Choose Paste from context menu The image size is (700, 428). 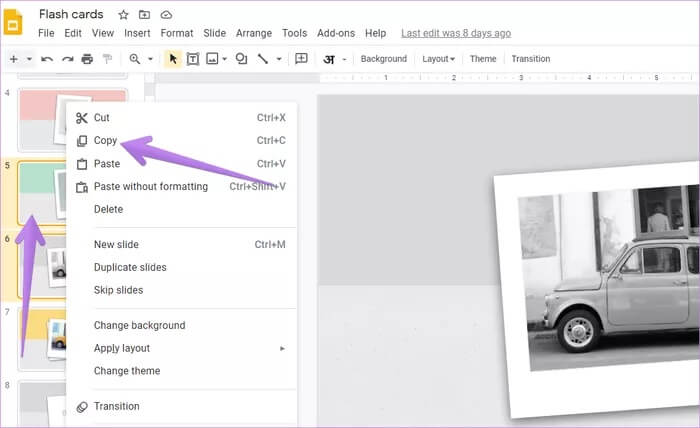[181, 164]
